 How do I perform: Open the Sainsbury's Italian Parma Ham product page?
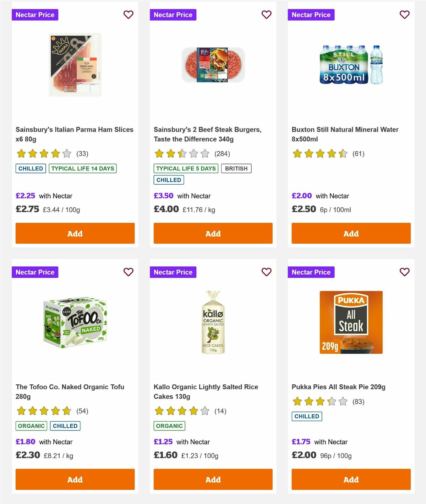coord(75,134)
